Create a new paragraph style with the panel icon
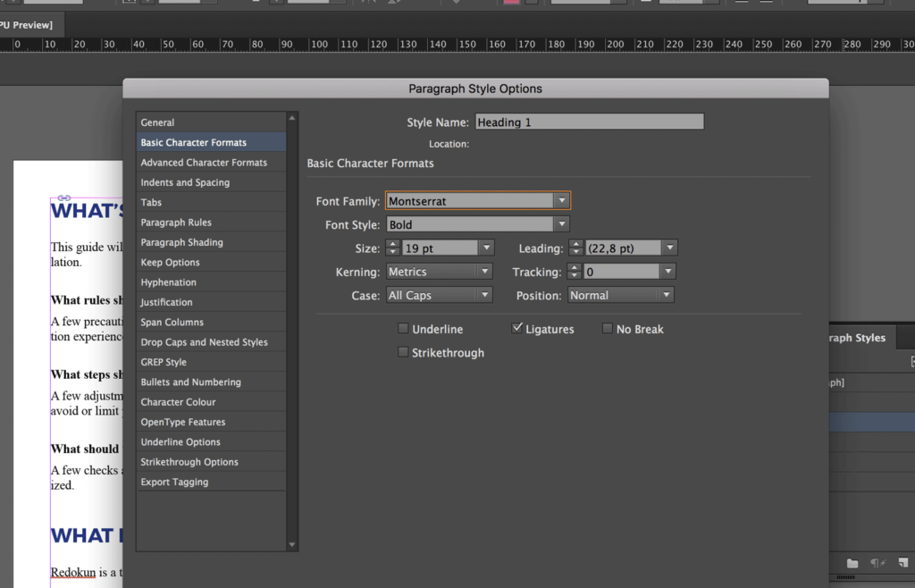This screenshot has height=588, width=915. point(902,563)
